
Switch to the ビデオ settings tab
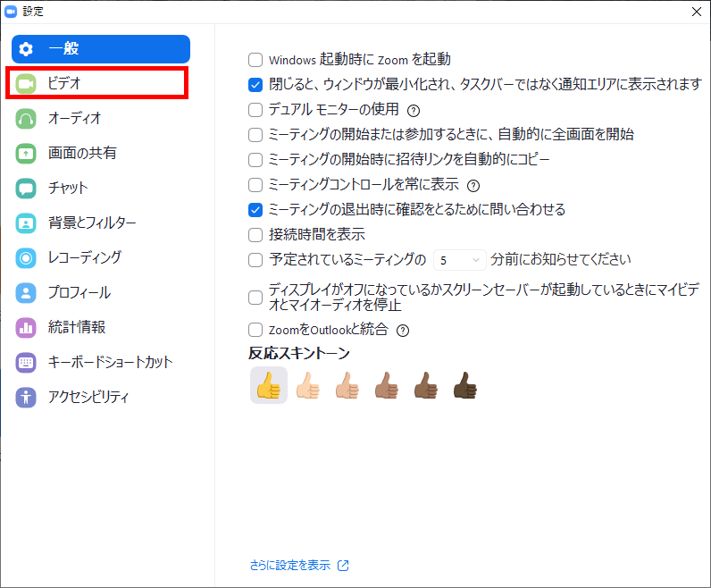pos(97,83)
